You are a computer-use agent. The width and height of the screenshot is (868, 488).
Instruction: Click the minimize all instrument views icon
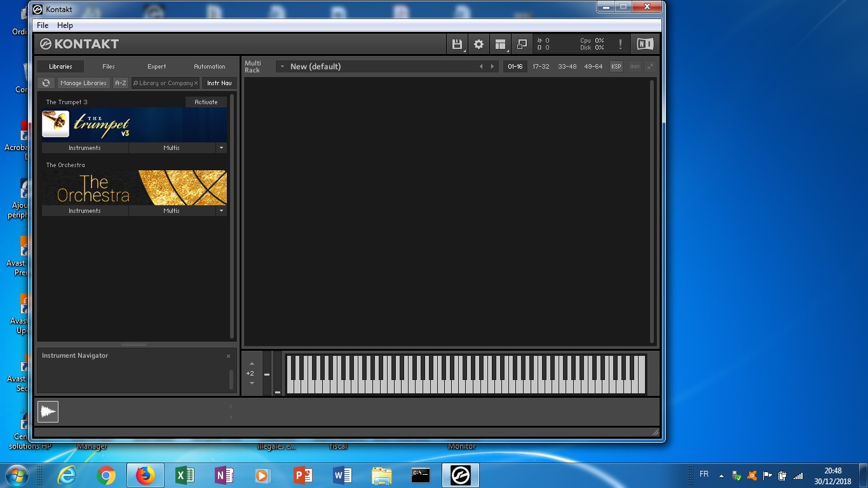tap(522, 44)
